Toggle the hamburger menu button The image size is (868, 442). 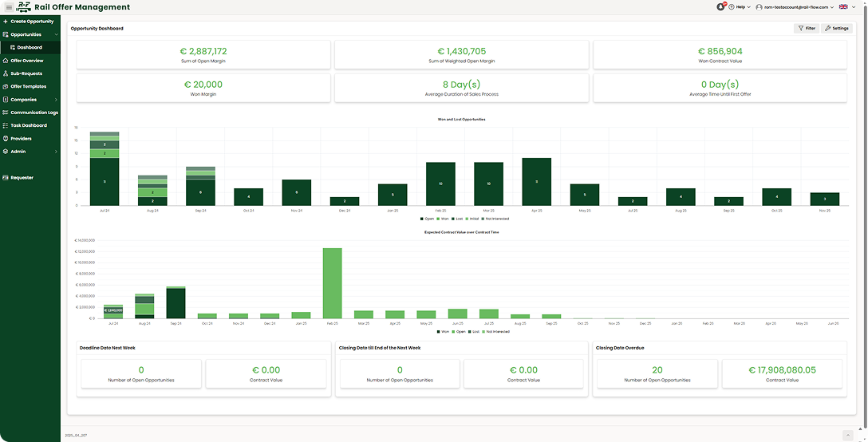9,7
